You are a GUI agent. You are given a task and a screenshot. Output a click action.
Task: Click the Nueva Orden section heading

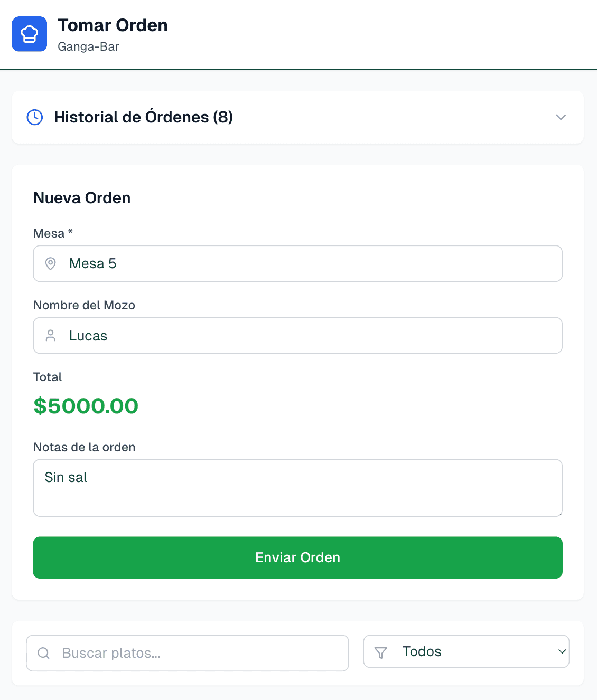coord(82,198)
